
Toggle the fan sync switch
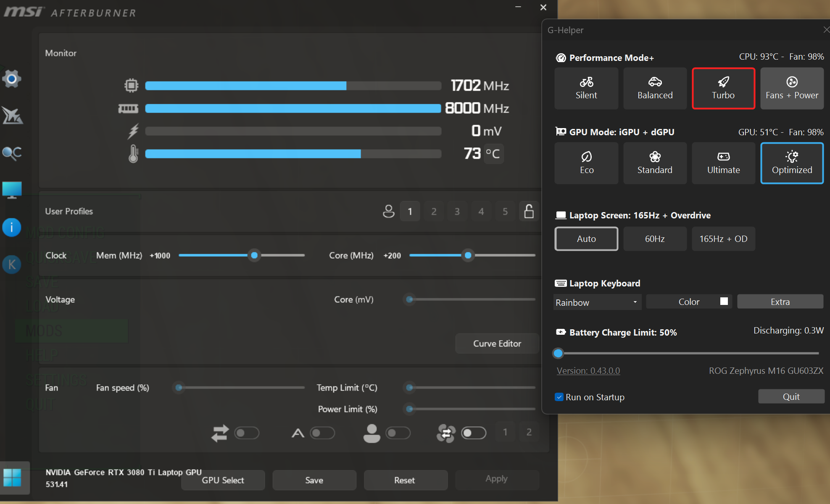click(474, 433)
